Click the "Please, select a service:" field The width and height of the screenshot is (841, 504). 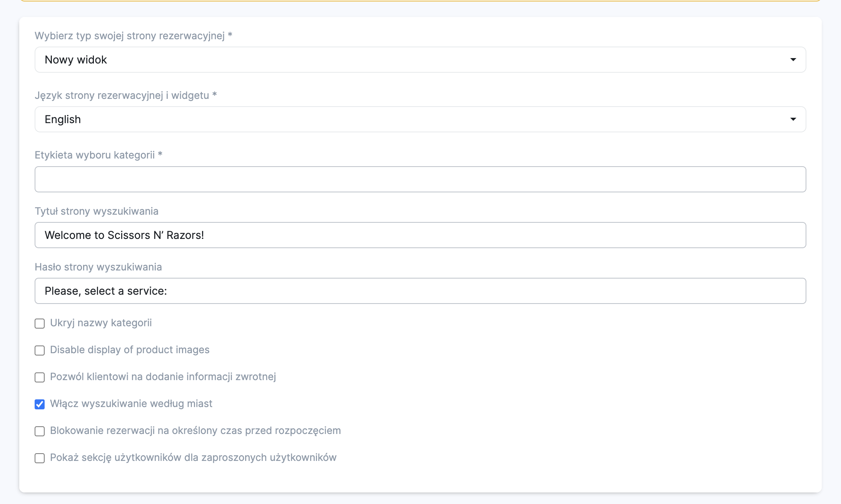[x=420, y=291]
